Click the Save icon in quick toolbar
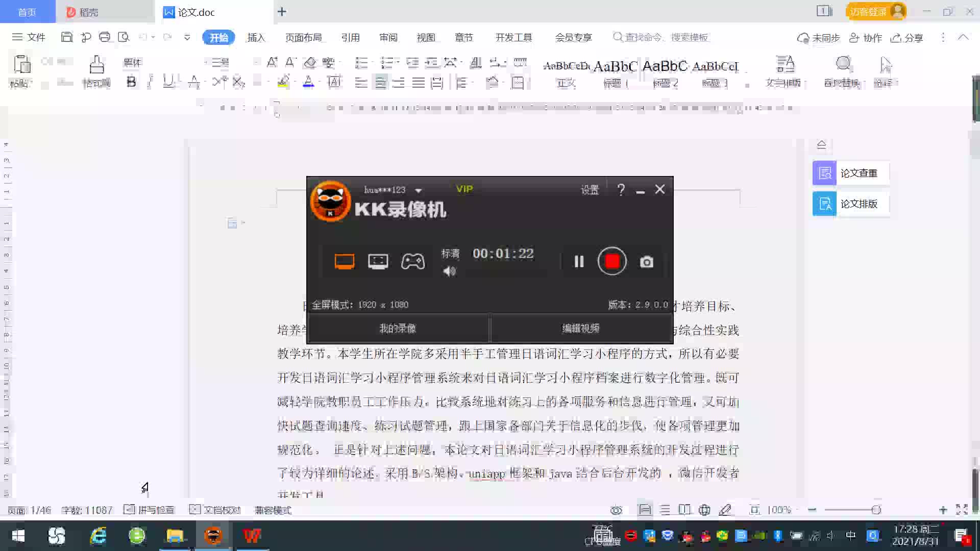The width and height of the screenshot is (980, 551). 66,37
